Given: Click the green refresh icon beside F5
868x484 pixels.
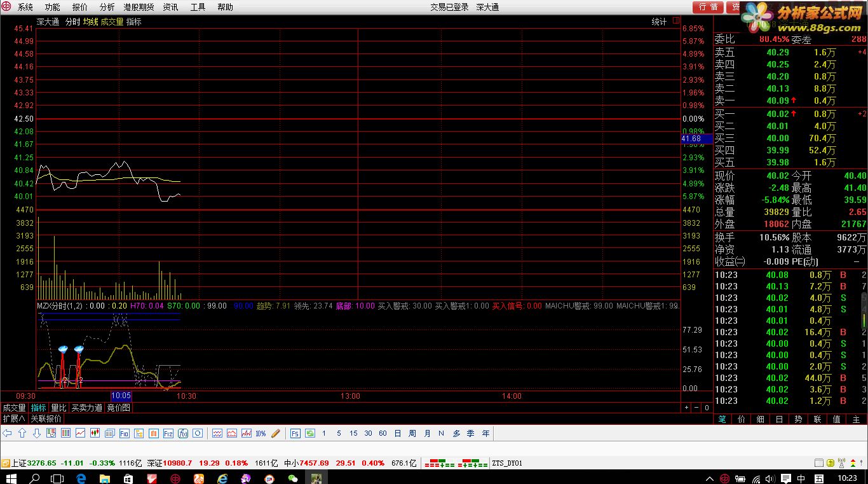Looking at the screenshot, I should pos(310,433).
